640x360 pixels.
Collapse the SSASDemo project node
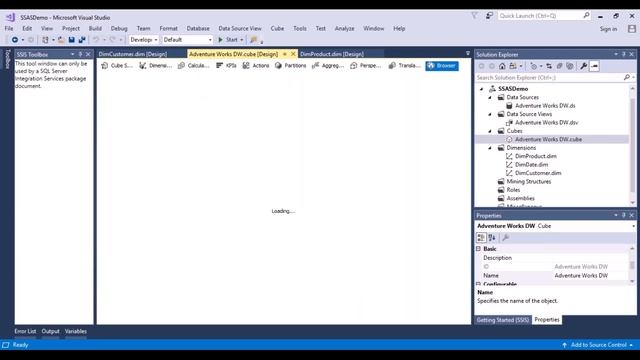click(x=482, y=89)
